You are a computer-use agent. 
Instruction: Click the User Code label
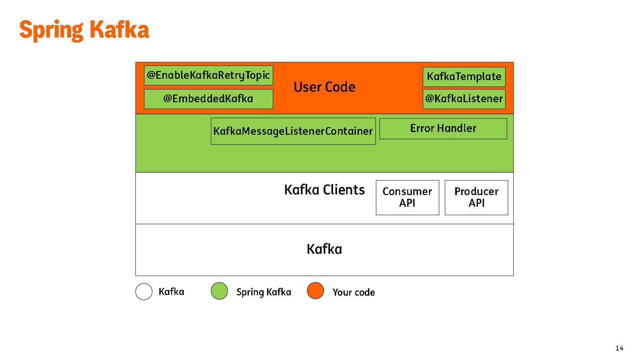[x=324, y=87]
